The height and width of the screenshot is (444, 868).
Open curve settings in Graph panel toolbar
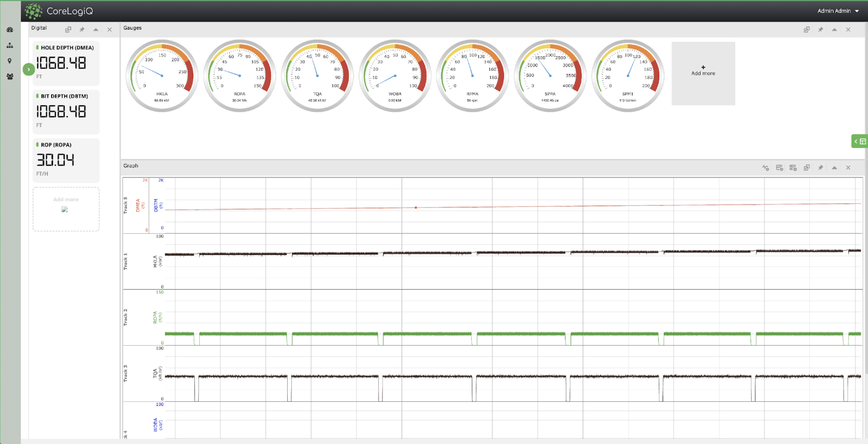765,168
